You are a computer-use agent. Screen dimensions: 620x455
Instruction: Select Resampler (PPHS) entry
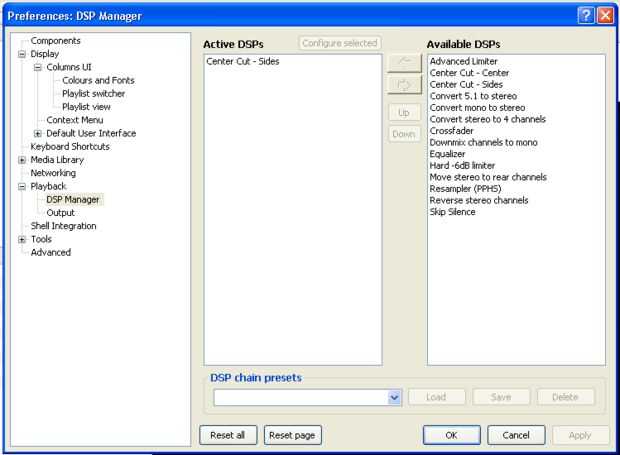click(465, 189)
